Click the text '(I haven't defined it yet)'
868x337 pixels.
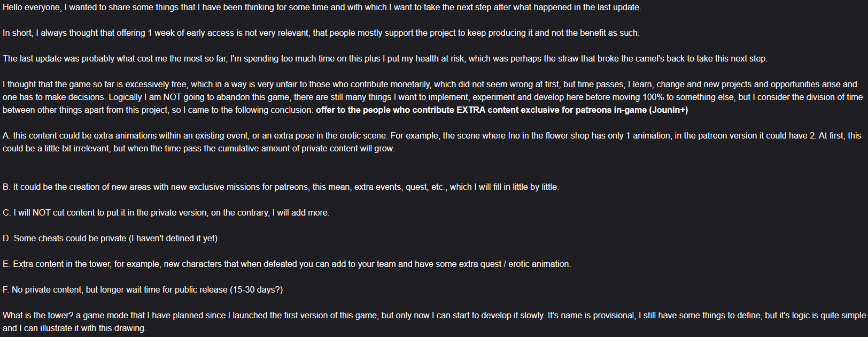pyautogui.click(x=174, y=239)
